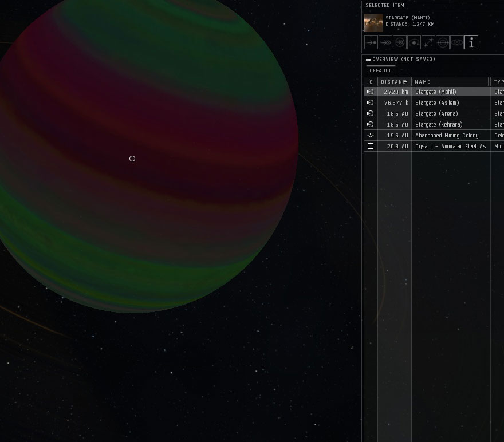The height and width of the screenshot is (442, 504).
Task: Click the stargate icon beside Stargate (Asilem)
Action: coord(371,103)
